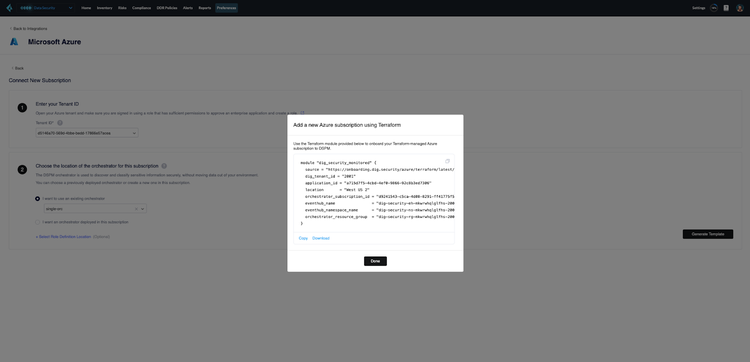
Task: Click the Generate Template button
Action: (x=708, y=234)
